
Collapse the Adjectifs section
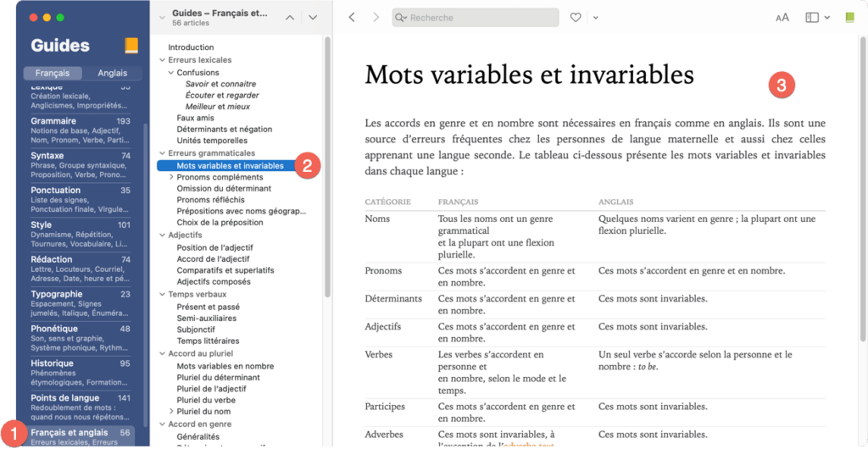click(162, 235)
